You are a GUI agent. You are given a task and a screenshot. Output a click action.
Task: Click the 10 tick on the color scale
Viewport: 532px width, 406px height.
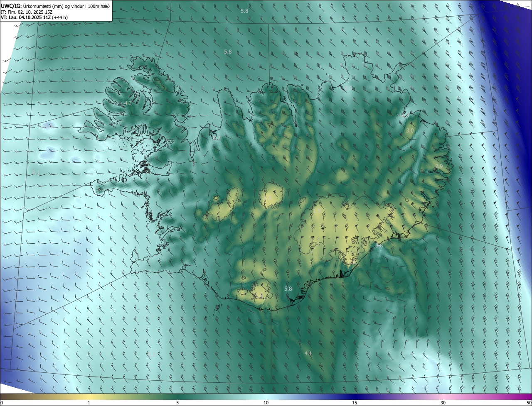pos(266,403)
